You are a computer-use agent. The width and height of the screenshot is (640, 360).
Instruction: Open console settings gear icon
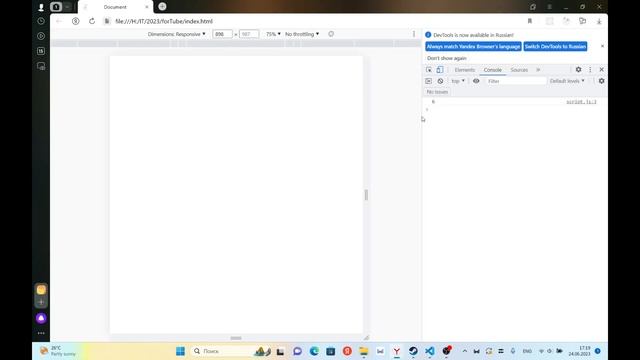click(x=601, y=81)
